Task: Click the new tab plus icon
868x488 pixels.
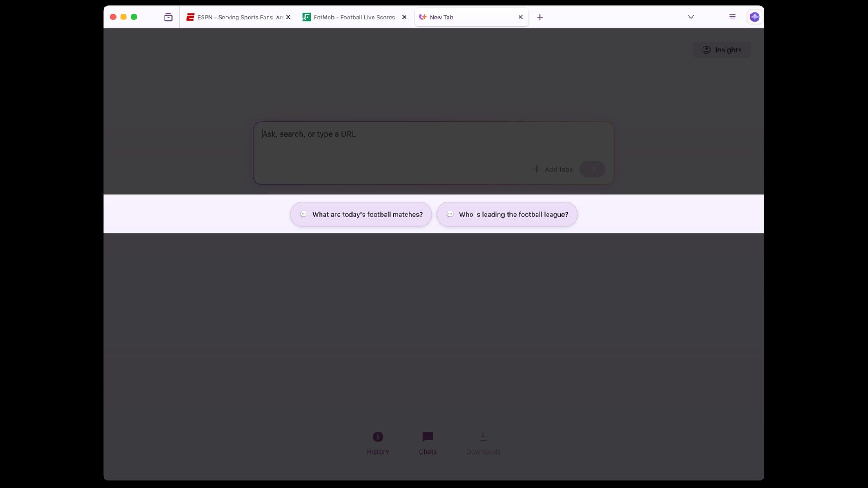Action: [x=540, y=17]
